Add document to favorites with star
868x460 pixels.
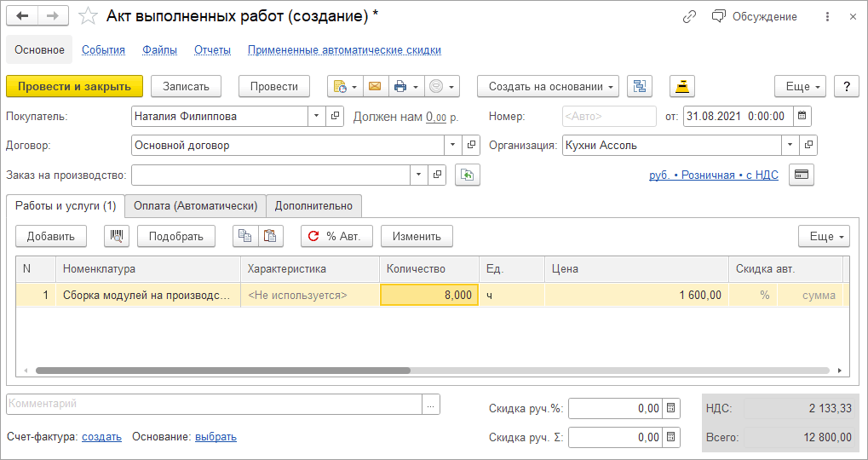coord(87,16)
